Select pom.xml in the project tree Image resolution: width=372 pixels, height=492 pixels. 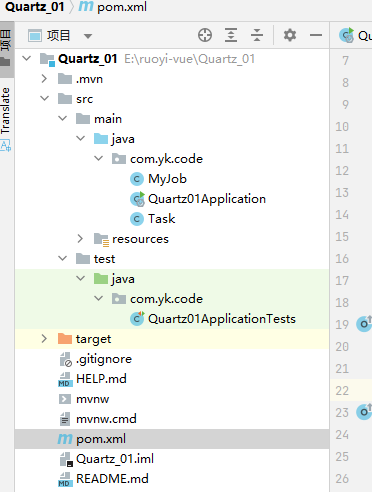click(172, 439)
